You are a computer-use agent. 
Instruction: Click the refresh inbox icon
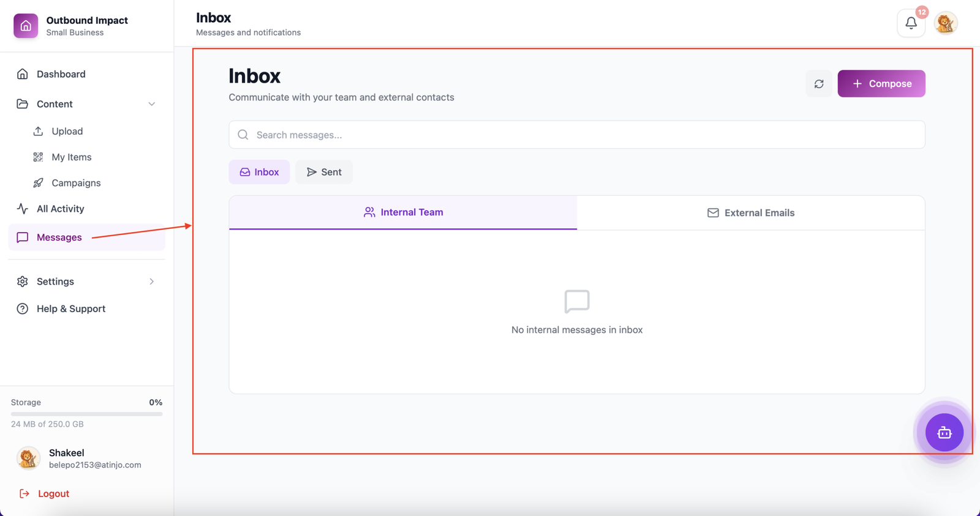coord(819,84)
